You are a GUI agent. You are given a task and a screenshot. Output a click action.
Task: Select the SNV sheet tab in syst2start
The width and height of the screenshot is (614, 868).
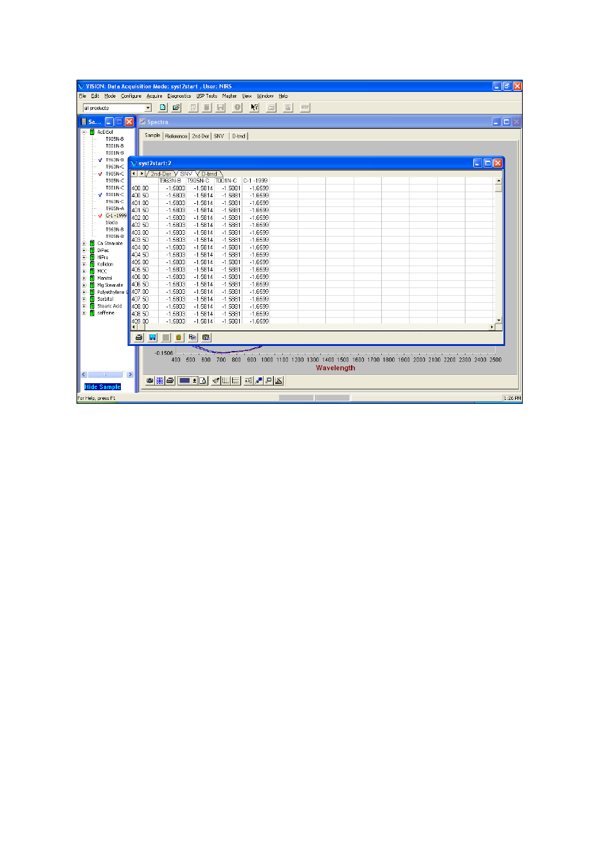coord(186,174)
